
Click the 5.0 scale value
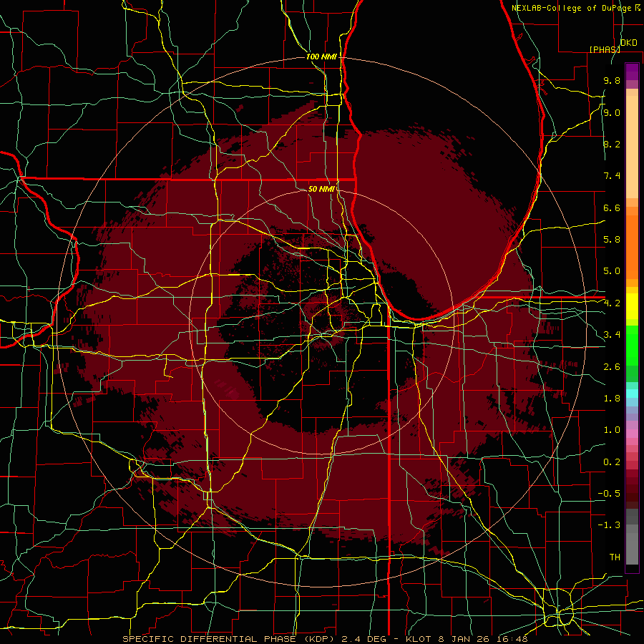[612, 271]
